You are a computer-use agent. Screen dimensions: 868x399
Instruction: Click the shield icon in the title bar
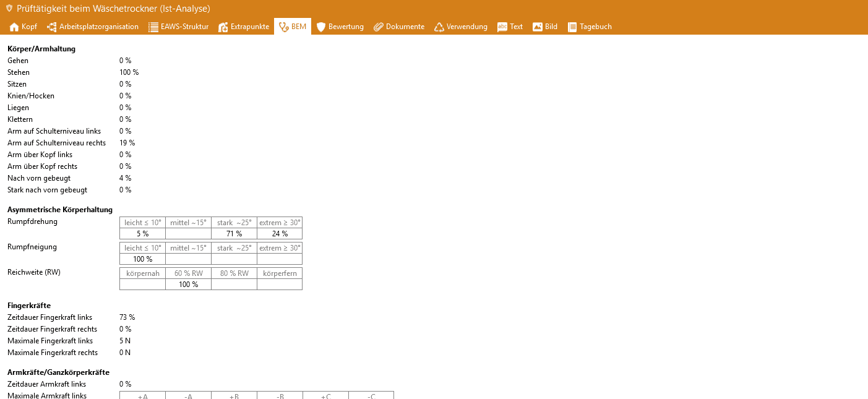click(9, 9)
